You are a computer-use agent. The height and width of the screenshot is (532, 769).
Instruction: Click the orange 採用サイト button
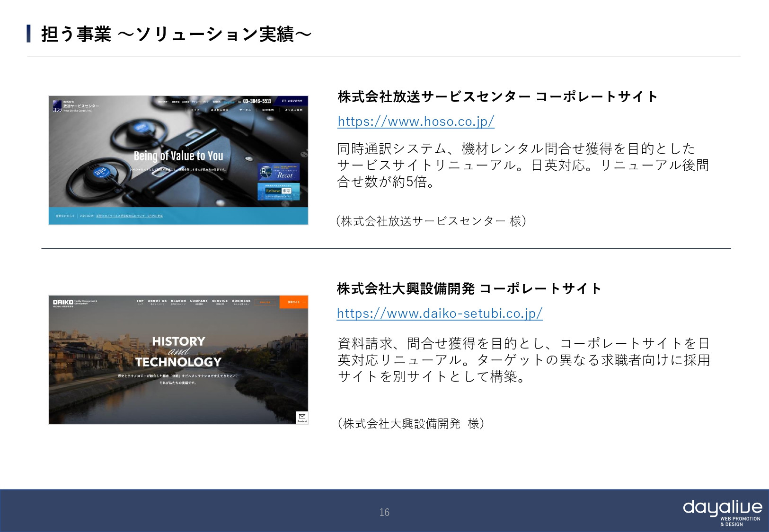click(295, 302)
